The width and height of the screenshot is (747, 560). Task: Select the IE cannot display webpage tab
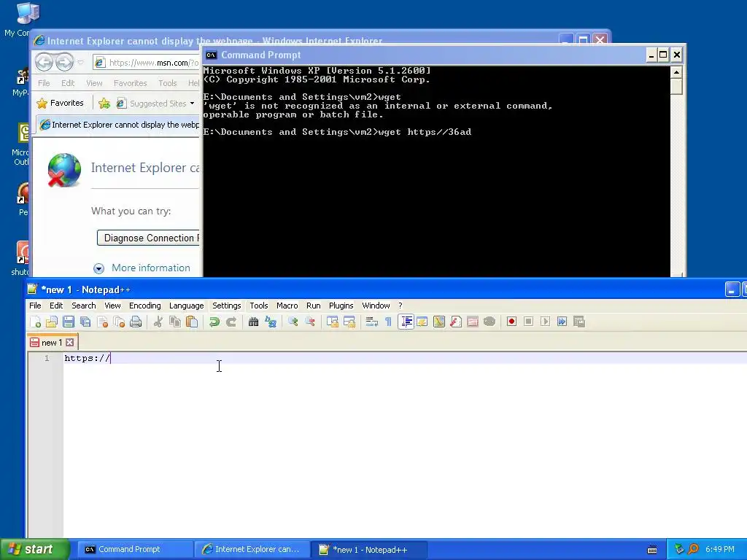tap(118, 125)
